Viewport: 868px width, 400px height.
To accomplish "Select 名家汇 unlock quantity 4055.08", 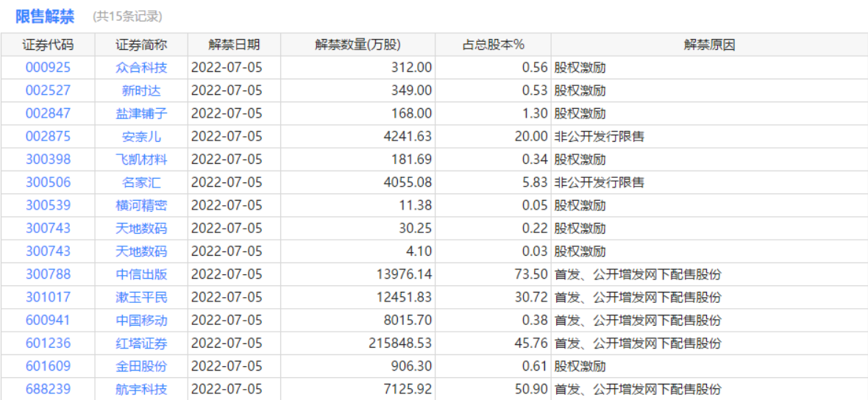I will click(408, 182).
